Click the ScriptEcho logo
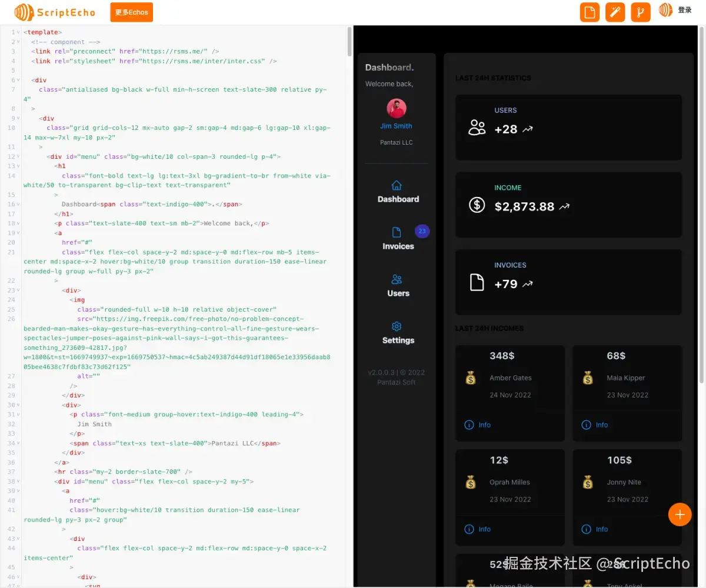 (55, 12)
